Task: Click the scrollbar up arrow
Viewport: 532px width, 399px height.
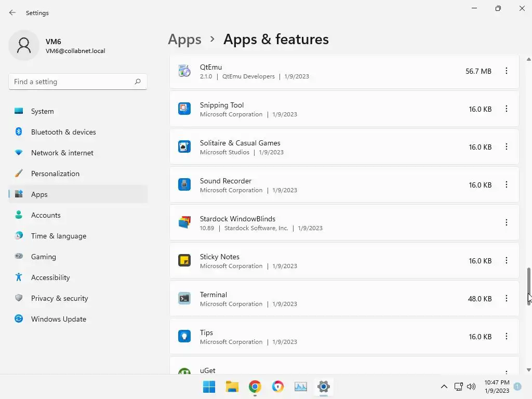Action: pyautogui.click(x=528, y=59)
